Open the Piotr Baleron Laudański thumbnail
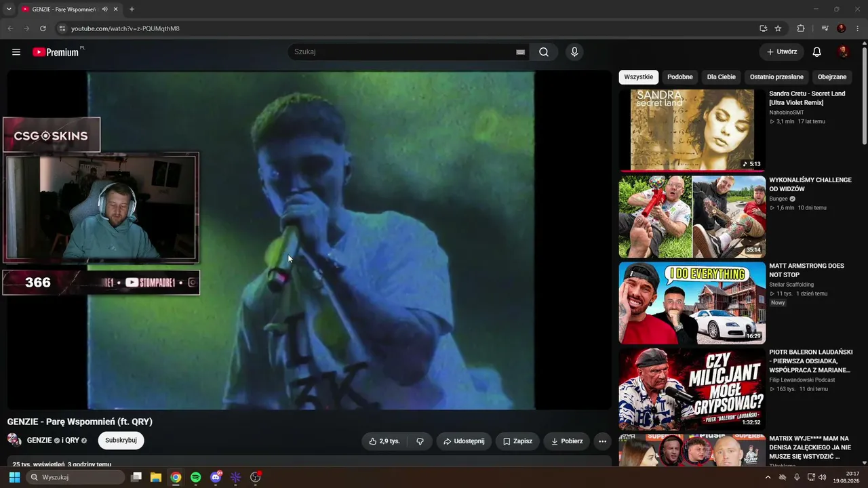This screenshot has width=868, height=488. pyautogui.click(x=692, y=389)
